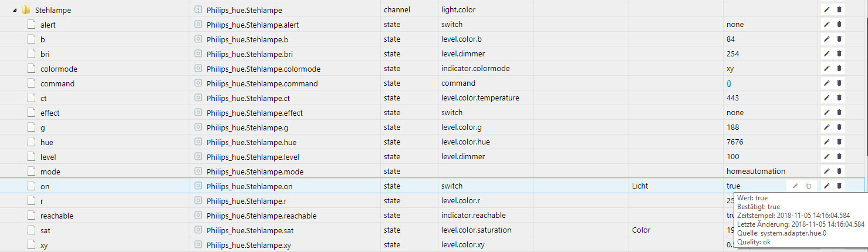Click the value homeautomation of mode
Viewport: 868px width, 252px height.
point(756,172)
